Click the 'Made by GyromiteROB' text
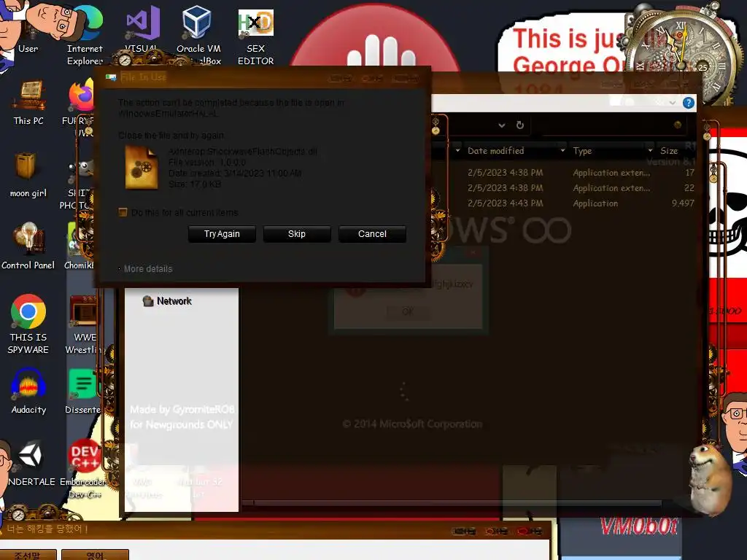 coord(182,410)
